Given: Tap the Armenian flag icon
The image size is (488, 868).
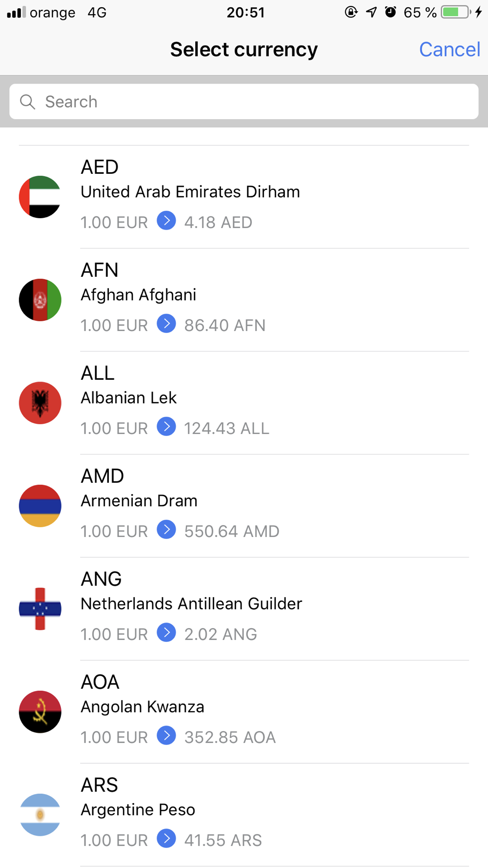Looking at the screenshot, I should point(40,506).
